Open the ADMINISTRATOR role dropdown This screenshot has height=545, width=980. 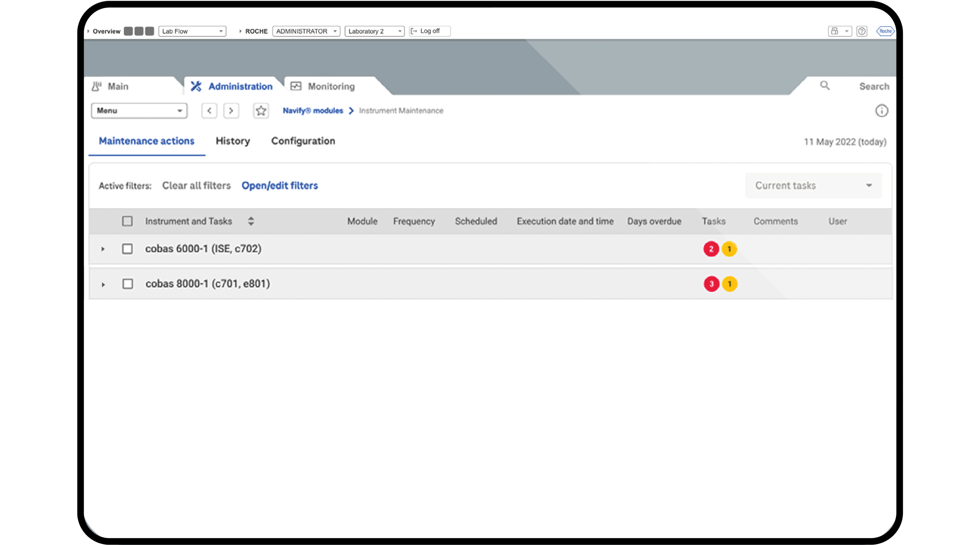(306, 31)
